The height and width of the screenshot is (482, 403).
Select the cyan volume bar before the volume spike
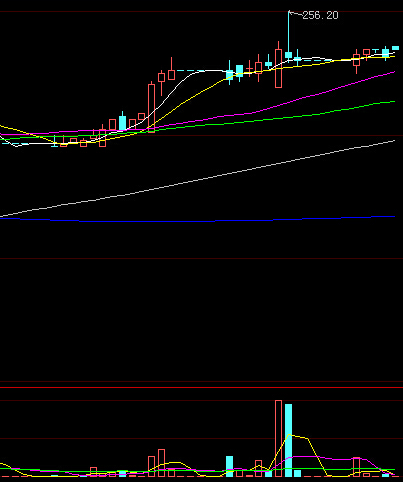point(230,466)
